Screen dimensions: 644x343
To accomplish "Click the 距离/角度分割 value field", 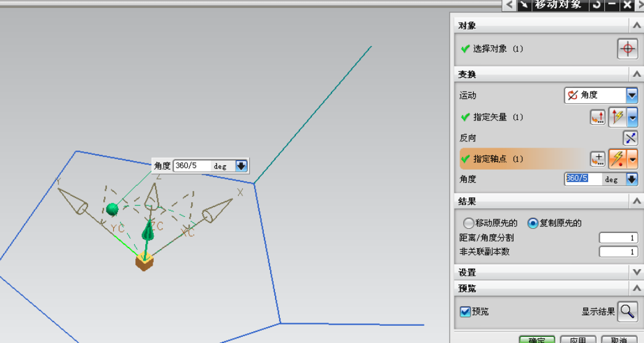I will click(x=618, y=237).
